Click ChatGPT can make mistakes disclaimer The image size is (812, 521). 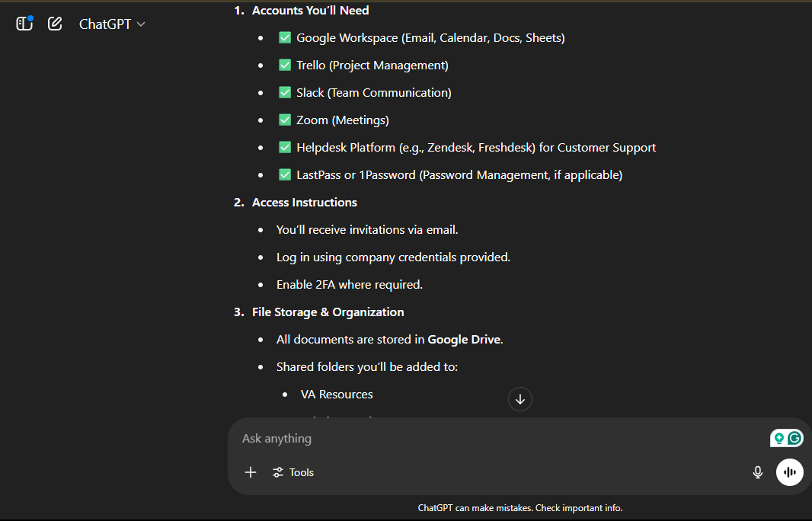click(520, 508)
